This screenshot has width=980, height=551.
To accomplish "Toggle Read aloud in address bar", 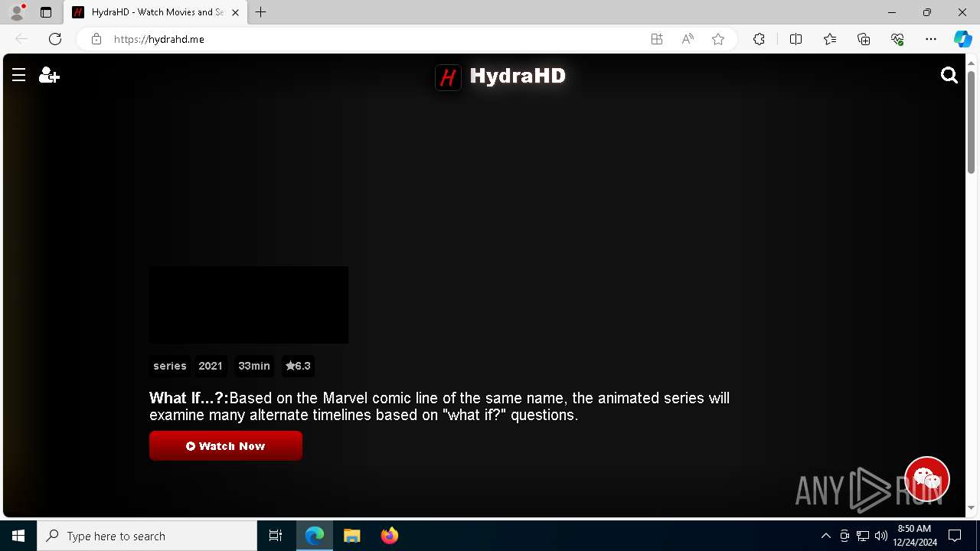I will (x=688, y=39).
